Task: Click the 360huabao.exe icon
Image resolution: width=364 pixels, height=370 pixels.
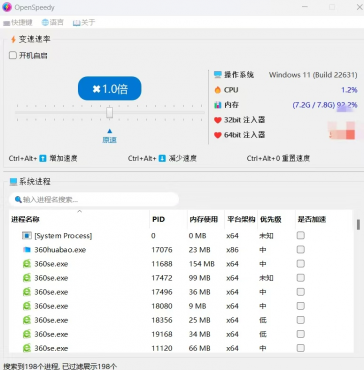Action: (x=27, y=250)
